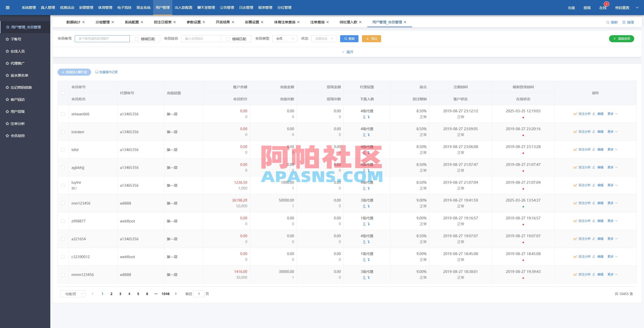Screen dimensions: 644x328
Task: Click inside the 前往 page number input
Action: (199, 294)
